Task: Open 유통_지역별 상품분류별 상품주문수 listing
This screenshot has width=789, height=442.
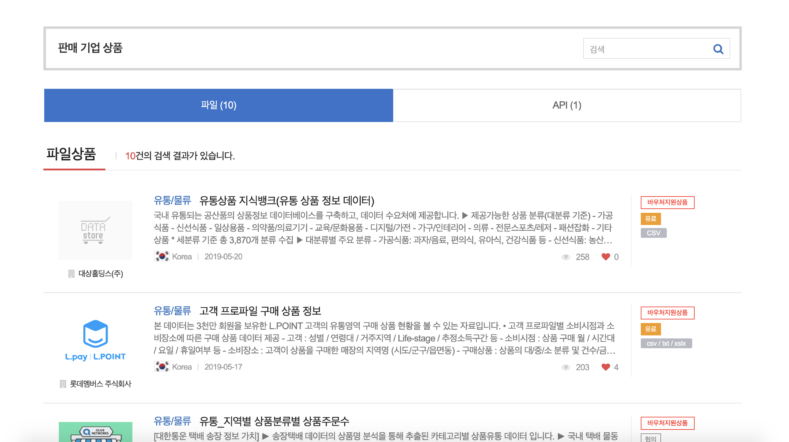Action: coord(273,421)
